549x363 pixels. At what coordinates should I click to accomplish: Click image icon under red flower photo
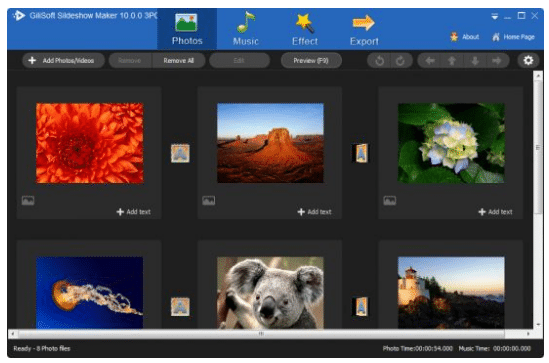[x=28, y=201]
